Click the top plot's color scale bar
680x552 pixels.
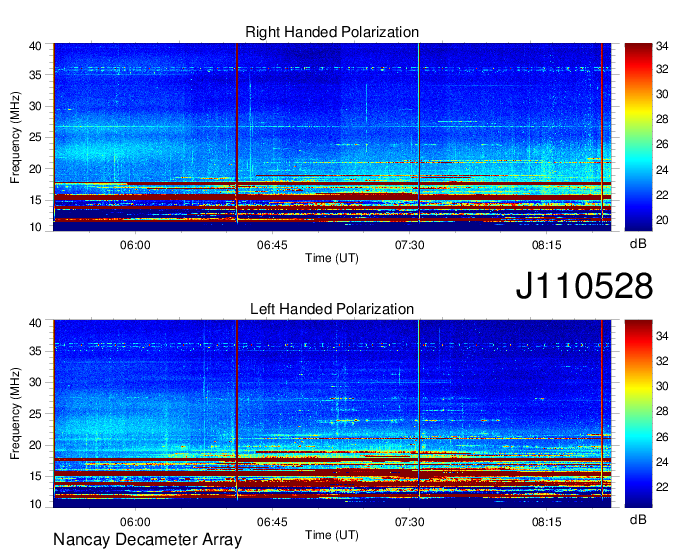pyautogui.click(x=638, y=137)
